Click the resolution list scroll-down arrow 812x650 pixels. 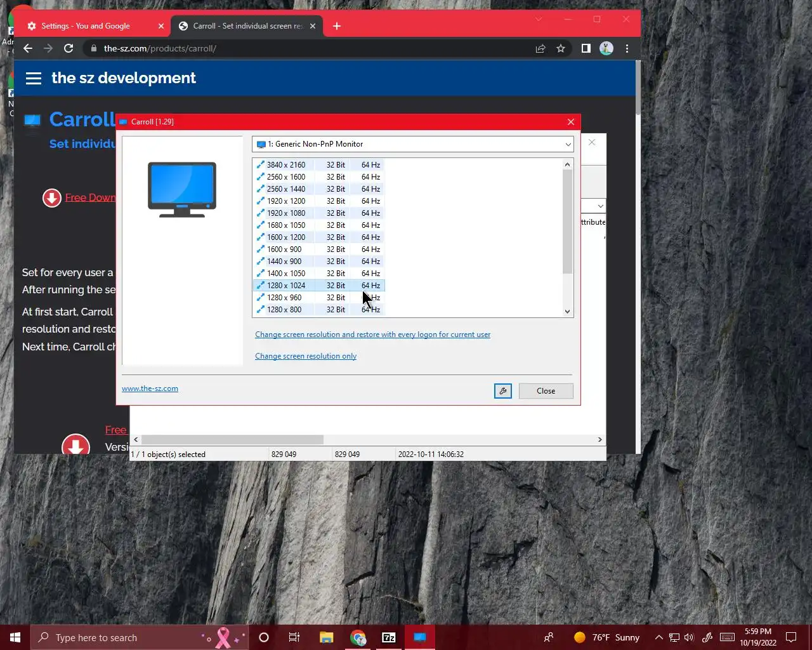click(x=567, y=311)
